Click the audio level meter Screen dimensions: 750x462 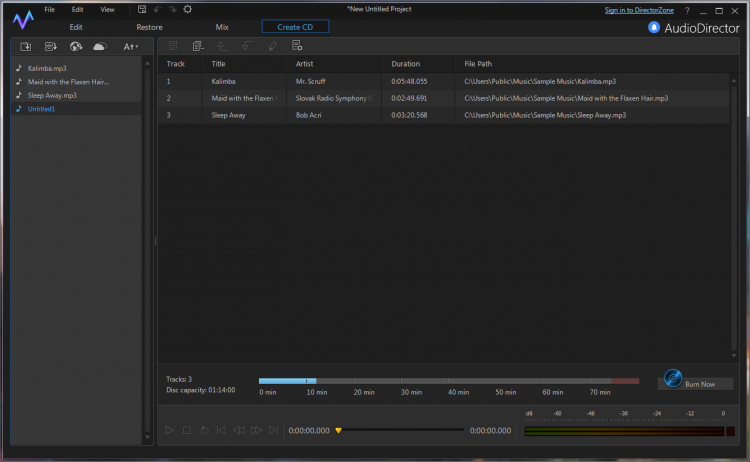click(624, 431)
